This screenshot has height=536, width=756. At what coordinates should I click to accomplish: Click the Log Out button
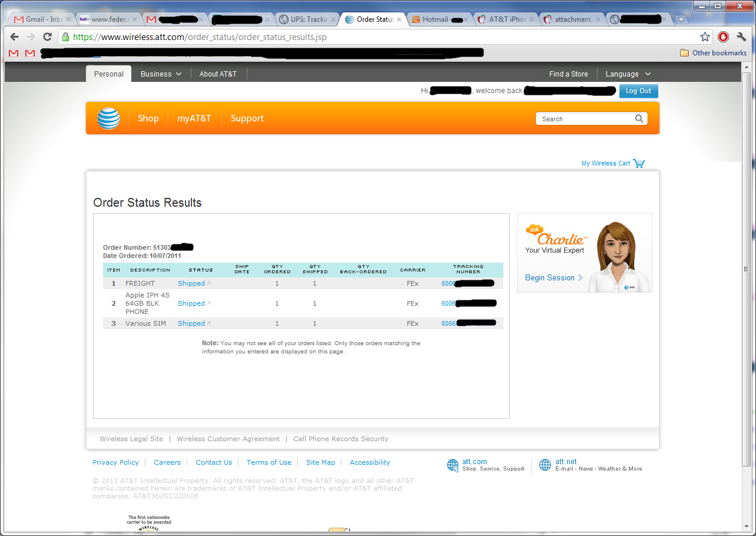coord(639,91)
